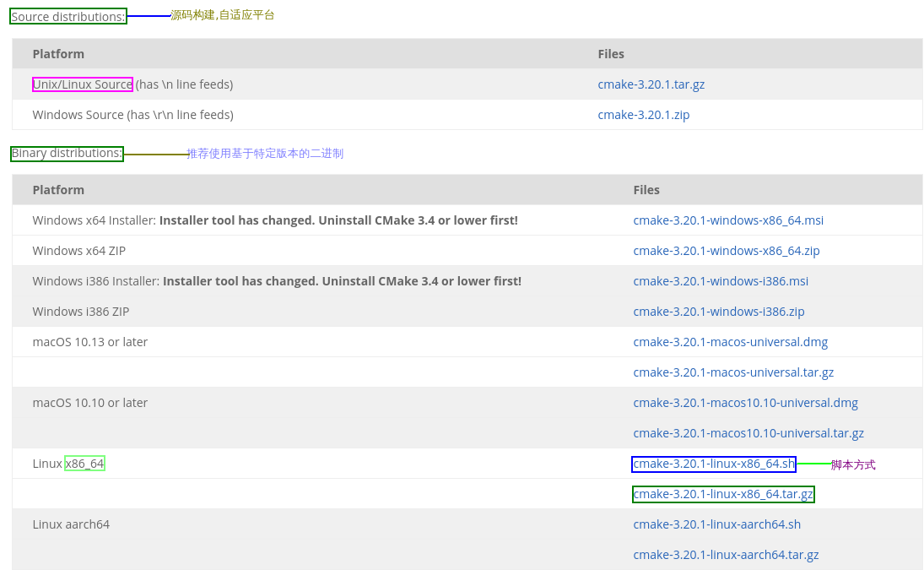Click the Platform header in Binary distributions table
The image size is (924, 570).
(58, 190)
